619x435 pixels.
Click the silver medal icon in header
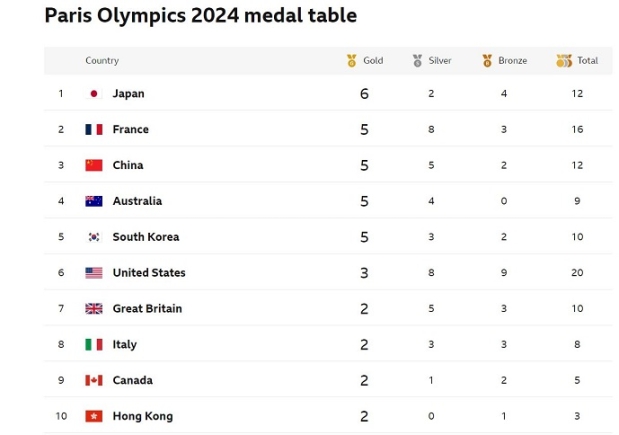(x=417, y=61)
